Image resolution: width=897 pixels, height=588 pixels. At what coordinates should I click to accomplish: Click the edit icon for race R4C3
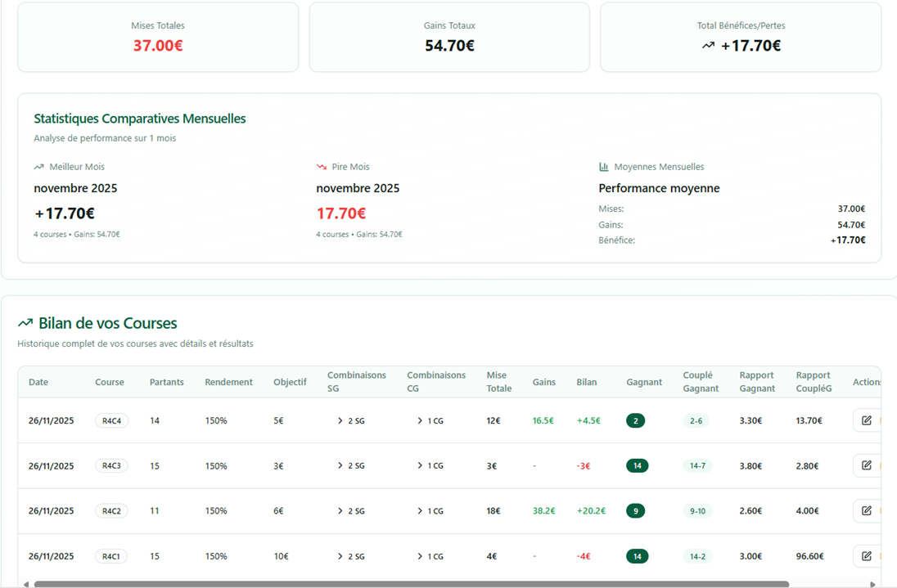[867, 465]
